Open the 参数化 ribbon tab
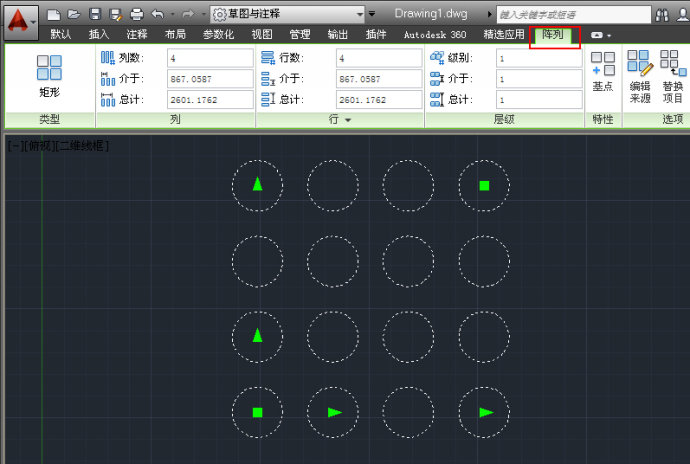Viewport: 690px width, 464px height. click(218, 34)
